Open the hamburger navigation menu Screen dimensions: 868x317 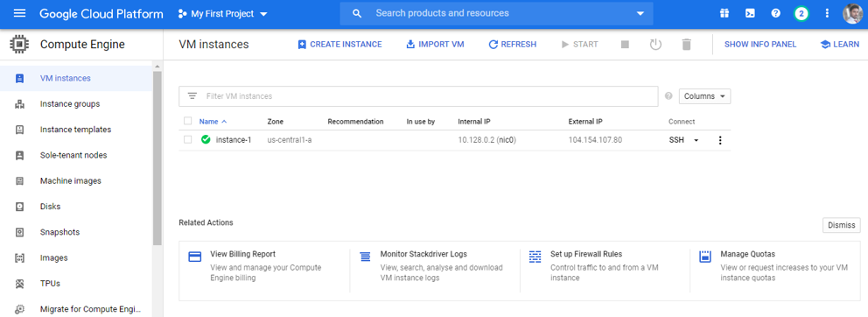(x=19, y=13)
